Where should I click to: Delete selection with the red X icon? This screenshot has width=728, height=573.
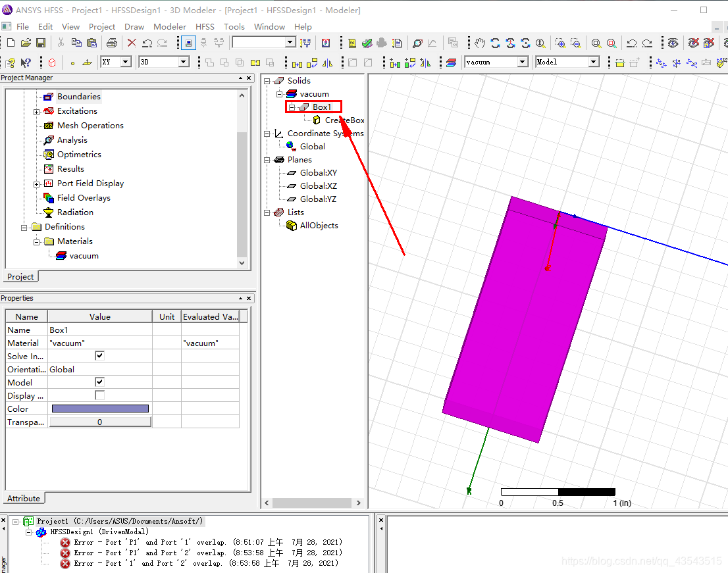click(132, 43)
